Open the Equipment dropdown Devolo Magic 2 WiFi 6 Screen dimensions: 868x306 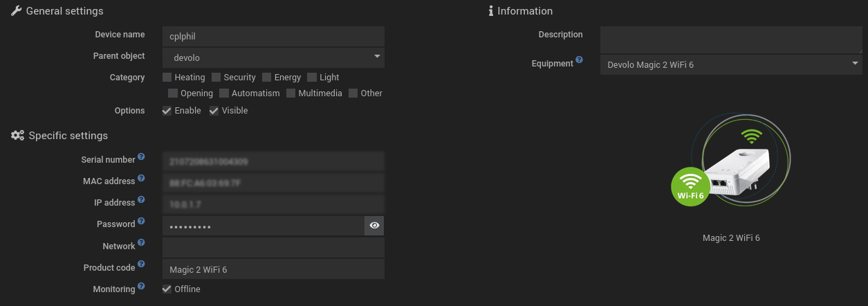pos(731,64)
